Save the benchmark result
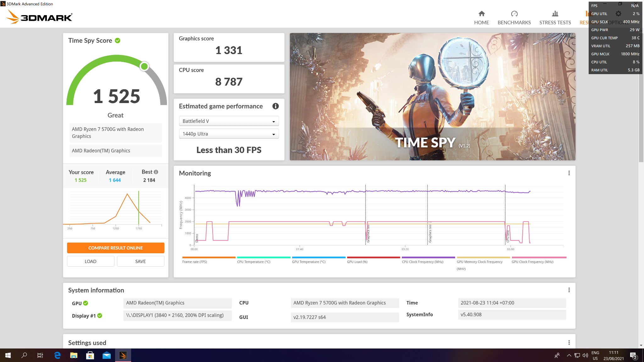 coord(140,261)
